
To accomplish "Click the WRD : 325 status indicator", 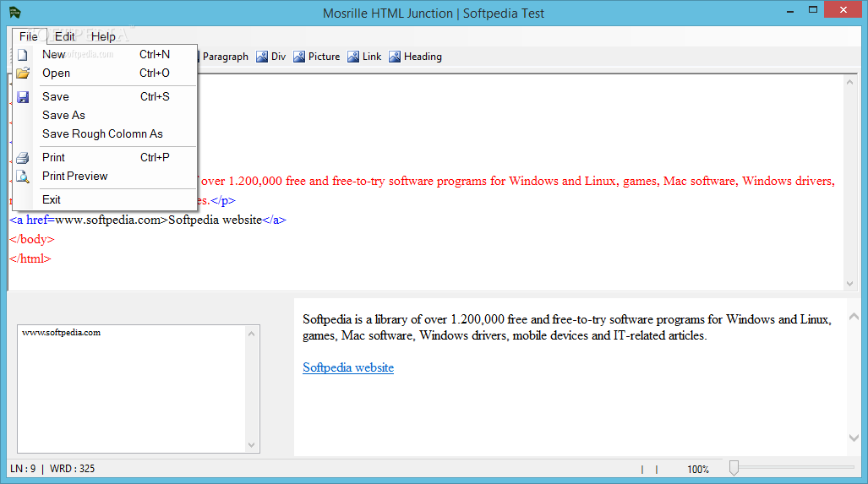I will (72, 469).
